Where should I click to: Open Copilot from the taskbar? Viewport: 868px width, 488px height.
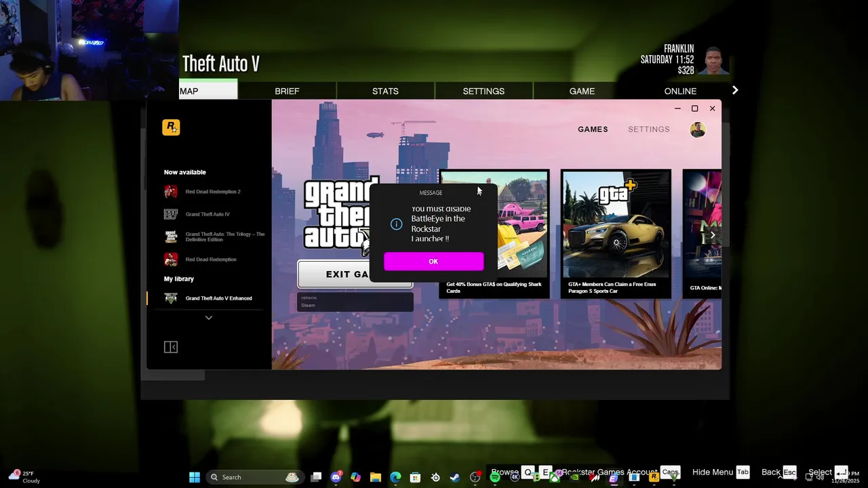click(x=355, y=477)
